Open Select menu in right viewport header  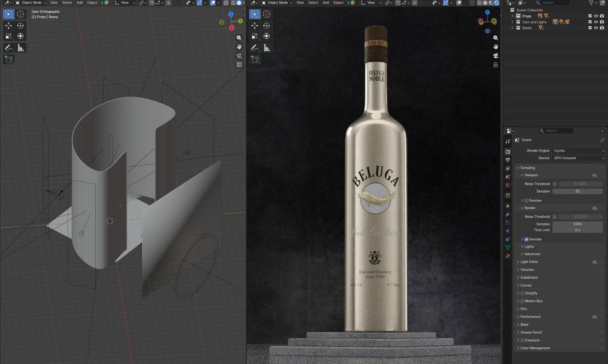pyautogui.click(x=313, y=3)
